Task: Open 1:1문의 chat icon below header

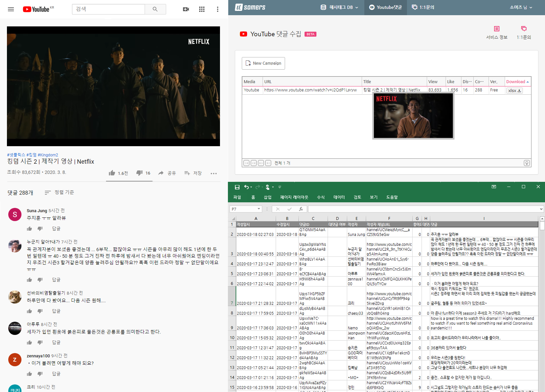Action: click(x=524, y=33)
